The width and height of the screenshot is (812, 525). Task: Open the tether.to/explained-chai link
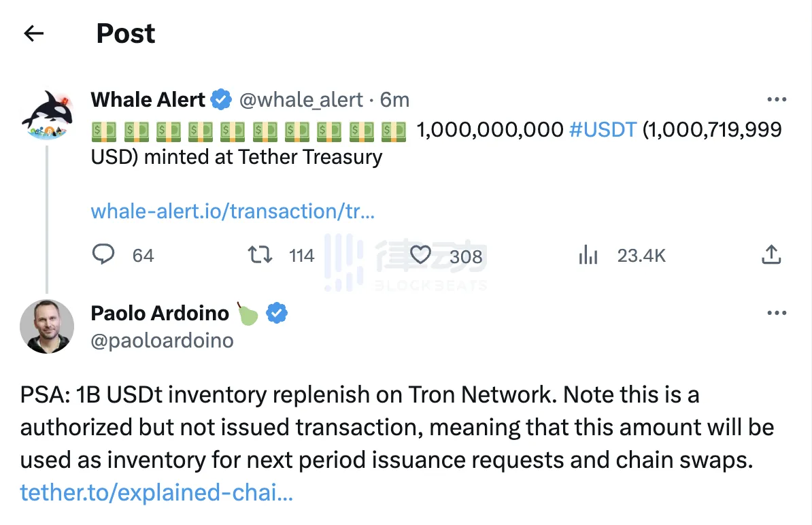(156, 492)
